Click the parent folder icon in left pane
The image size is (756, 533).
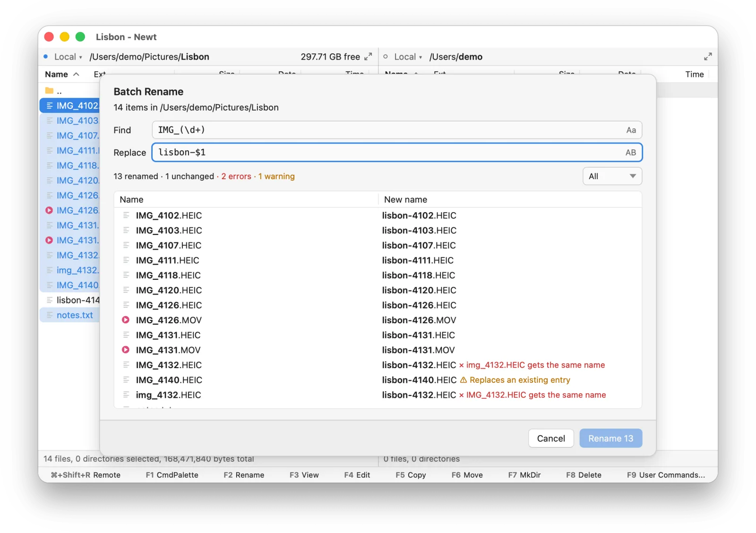[x=49, y=90]
